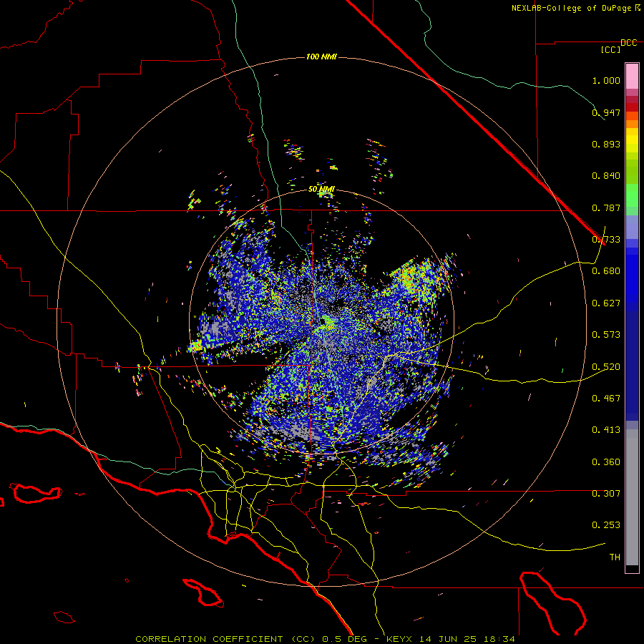Viewport: 644px width, 644px height.
Task: Click the 0.787 legend value
Action: point(606,208)
